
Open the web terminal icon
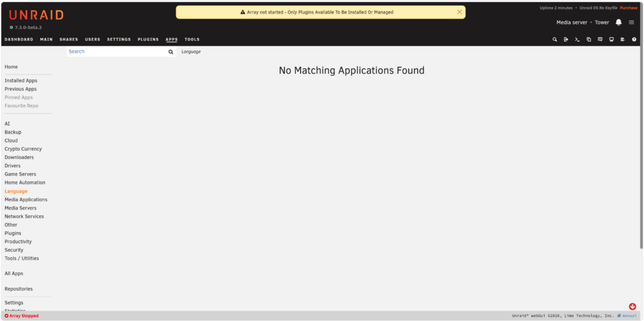[577, 39]
